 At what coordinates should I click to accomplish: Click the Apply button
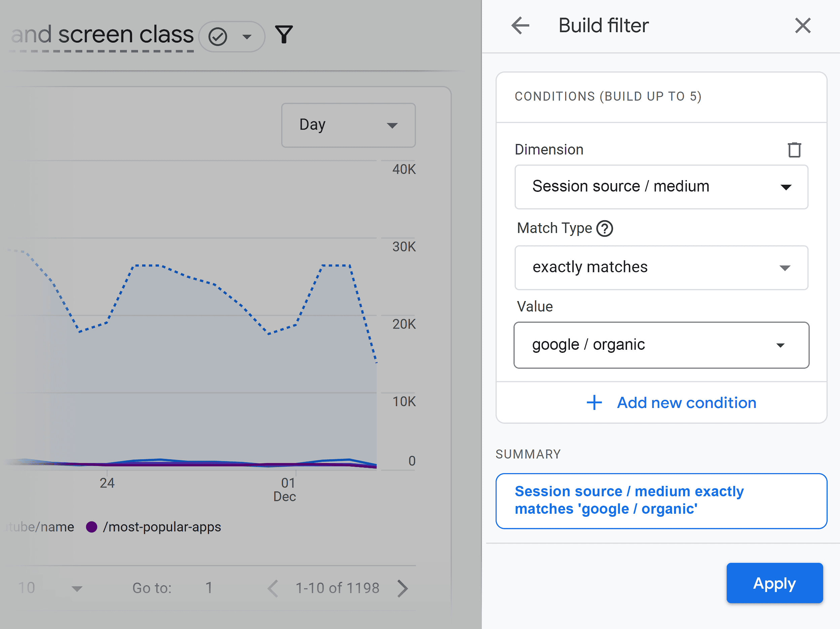pos(774,583)
